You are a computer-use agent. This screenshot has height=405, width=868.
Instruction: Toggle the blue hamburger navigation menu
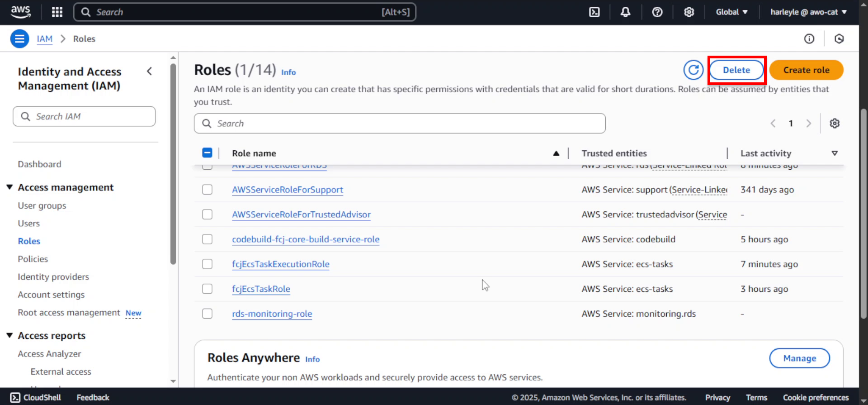point(19,39)
